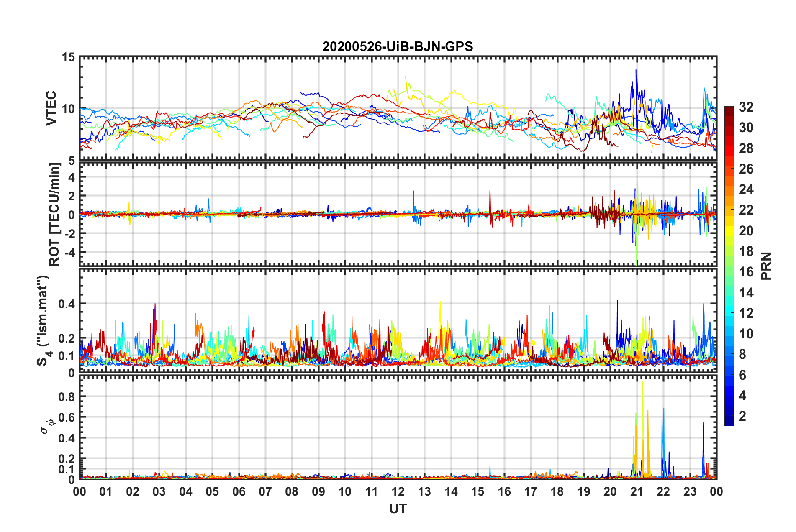Select the VTEC y-axis label
This screenshot has width=796, height=532.
51,108
